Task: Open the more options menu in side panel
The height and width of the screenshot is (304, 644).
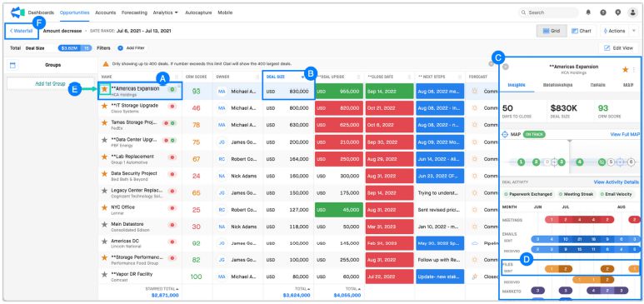Action: pyautogui.click(x=634, y=69)
